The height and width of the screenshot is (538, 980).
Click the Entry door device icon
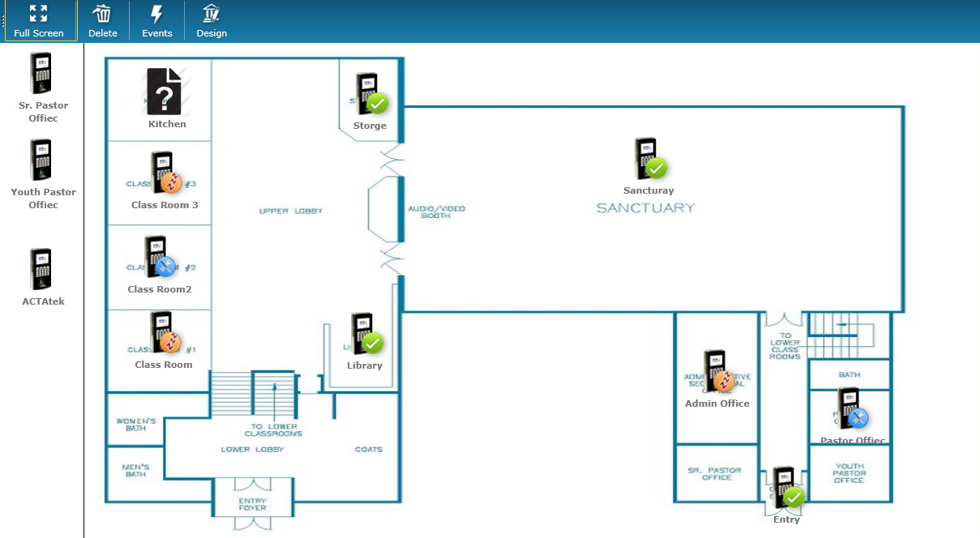(x=785, y=487)
